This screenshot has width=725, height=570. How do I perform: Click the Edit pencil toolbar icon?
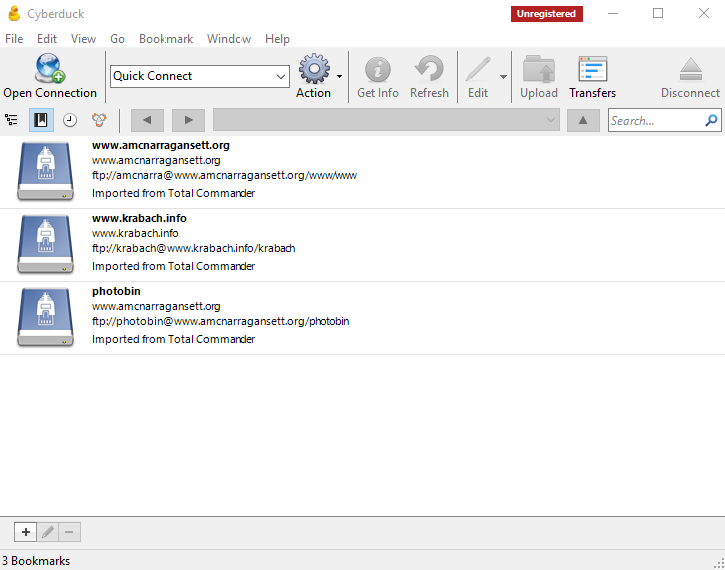click(x=478, y=69)
